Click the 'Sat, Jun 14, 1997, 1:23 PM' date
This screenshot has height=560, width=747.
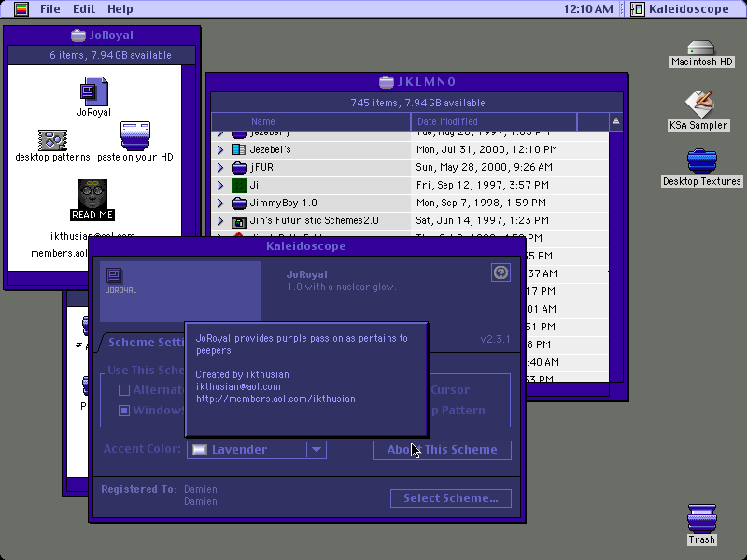pos(482,220)
